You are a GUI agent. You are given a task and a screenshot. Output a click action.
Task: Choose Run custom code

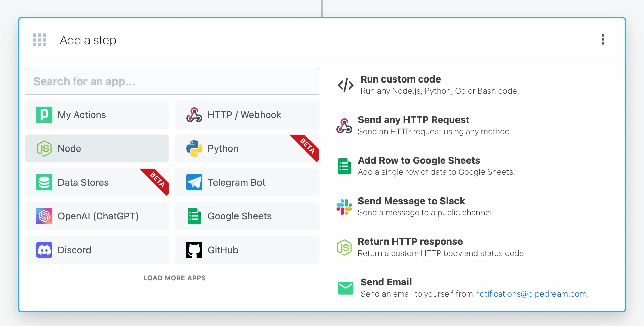[400, 79]
